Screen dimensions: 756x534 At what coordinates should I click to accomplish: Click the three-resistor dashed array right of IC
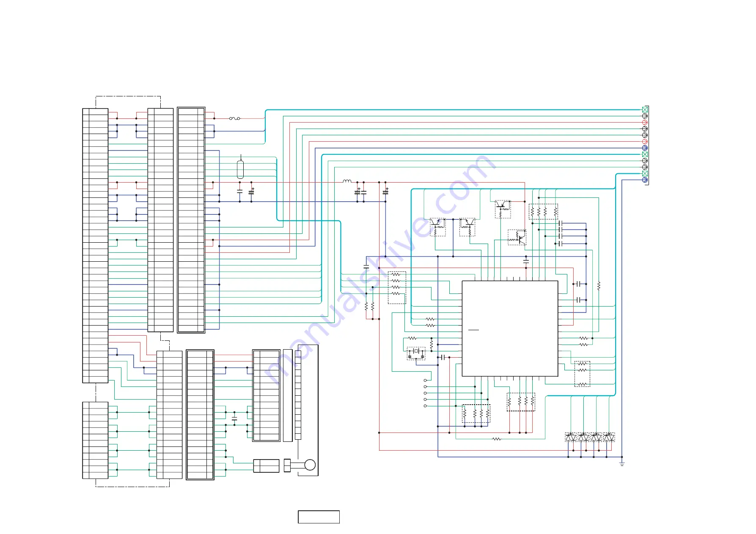pos(583,374)
